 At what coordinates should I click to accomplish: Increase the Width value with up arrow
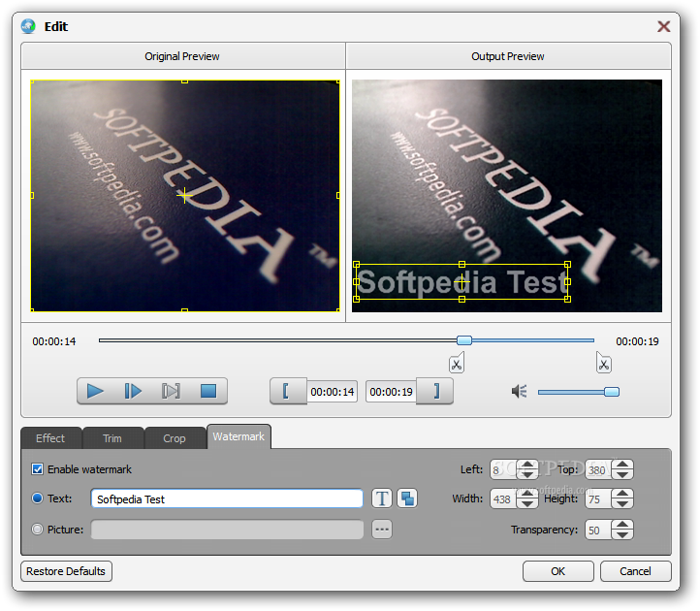tap(527, 494)
